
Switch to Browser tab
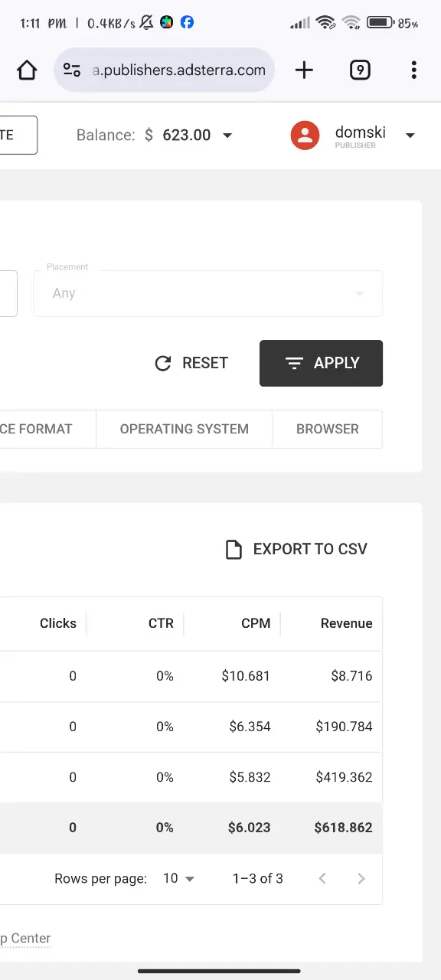tap(328, 429)
